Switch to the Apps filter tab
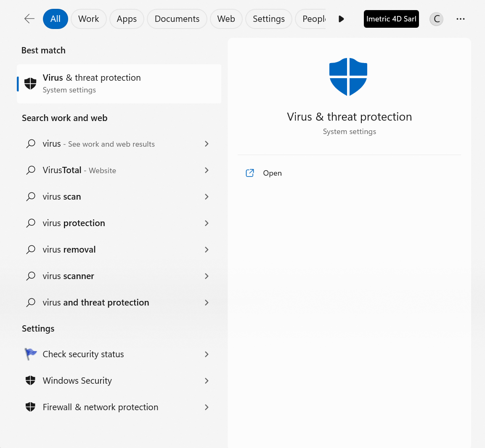Viewport: 485px width, 448px height. pos(127,19)
